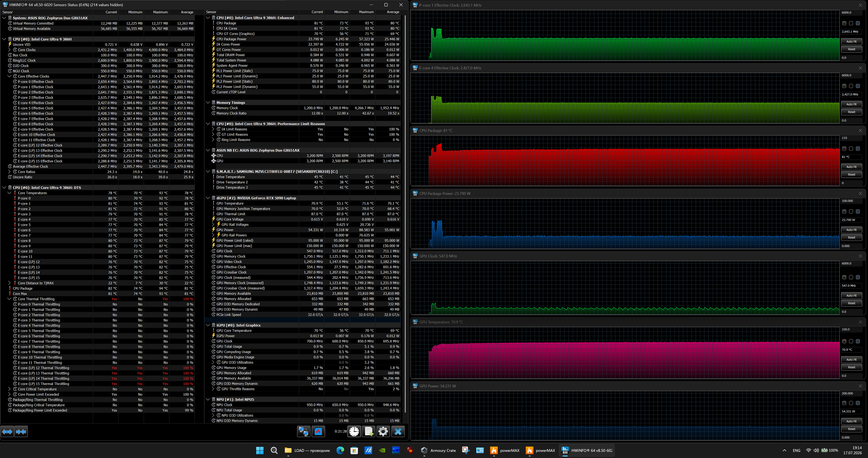Click Reset on CPU Package Power graph
Screen dimensions: 868x458
(852, 237)
